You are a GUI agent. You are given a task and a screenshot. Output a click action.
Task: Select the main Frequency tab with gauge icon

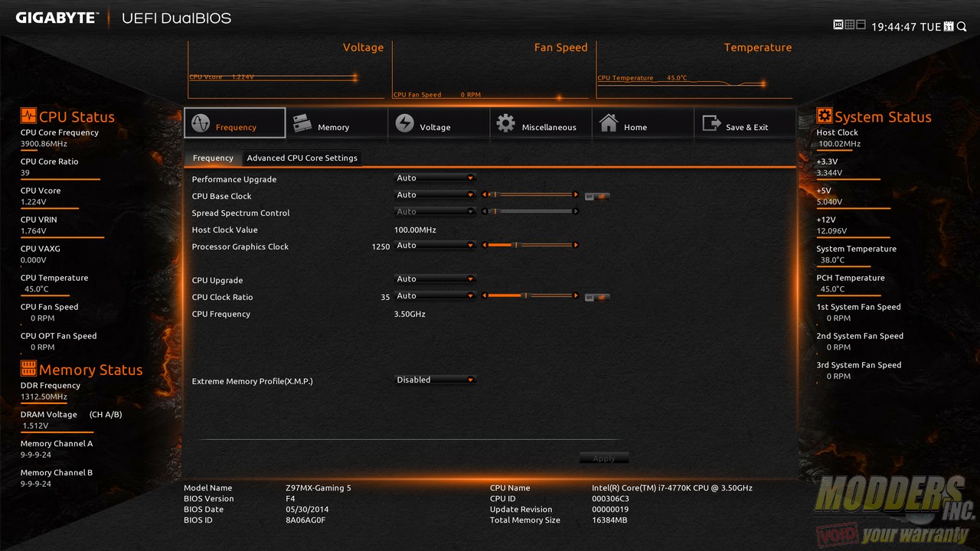[x=235, y=123]
